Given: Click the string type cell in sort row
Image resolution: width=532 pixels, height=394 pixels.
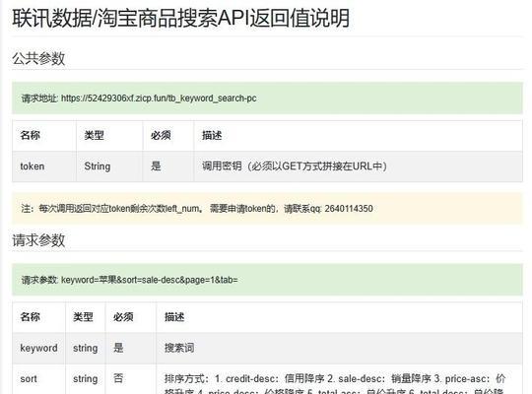Looking at the screenshot, I should click(x=85, y=378).
